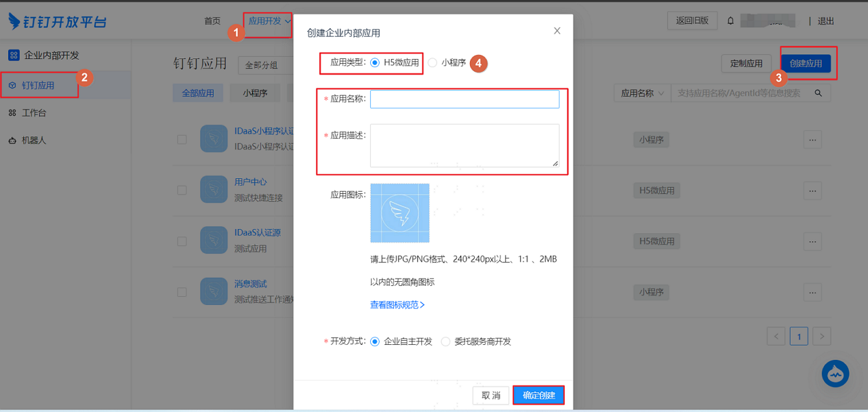Check the 消息测试 row checkbox
This screenshot has width=868, height=412.
(x=182, y=292)
